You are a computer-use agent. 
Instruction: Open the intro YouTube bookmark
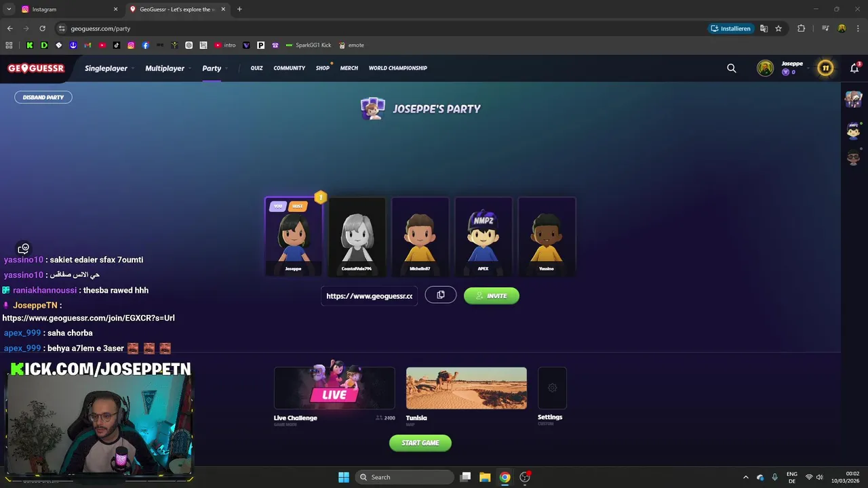(225, 45)
